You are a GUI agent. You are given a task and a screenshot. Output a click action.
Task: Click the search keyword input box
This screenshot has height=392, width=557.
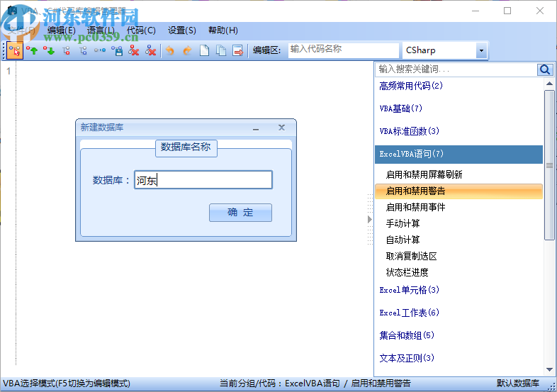[x=456, y=69]
